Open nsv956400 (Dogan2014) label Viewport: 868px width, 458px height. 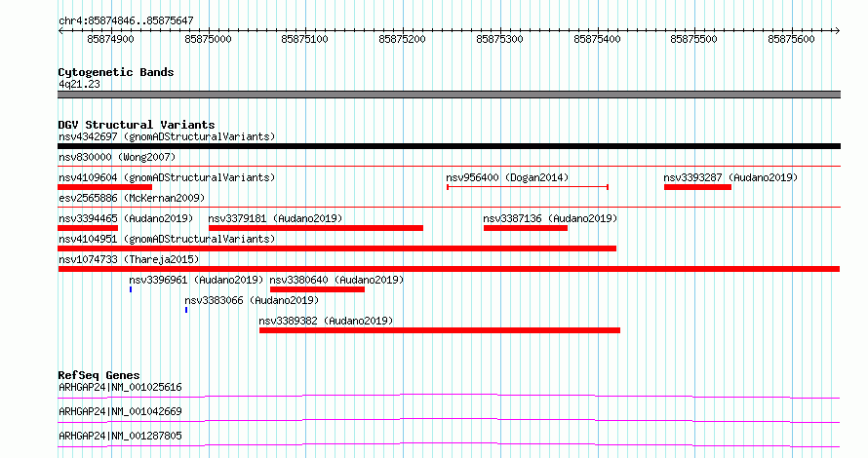507,177
